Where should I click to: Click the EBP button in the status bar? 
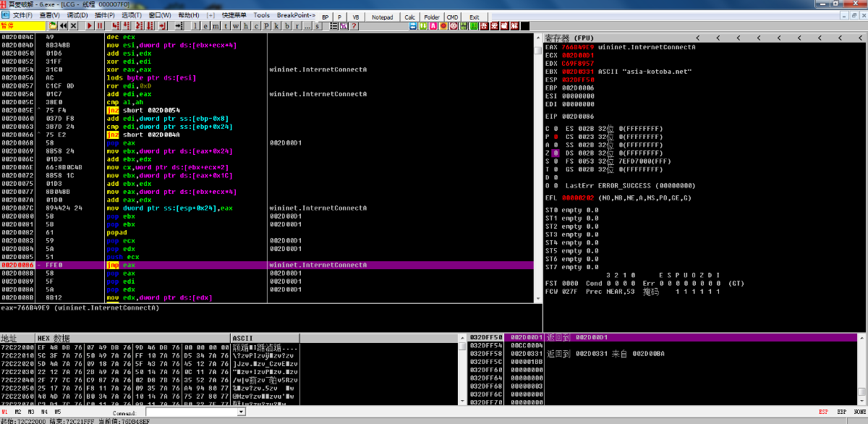(x=841, y=412)
